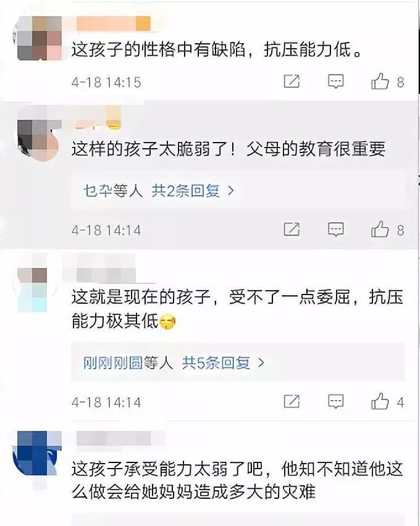Tap chevron after 共5条回复

[261, 362]
